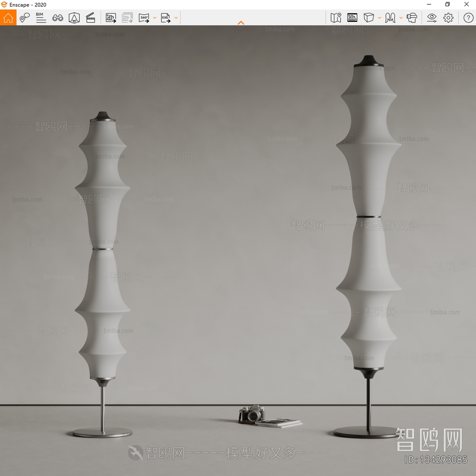This screenshot has width=476, height=476.
Task: Export standalone EXE file
Action: click(x=166, y=18)
